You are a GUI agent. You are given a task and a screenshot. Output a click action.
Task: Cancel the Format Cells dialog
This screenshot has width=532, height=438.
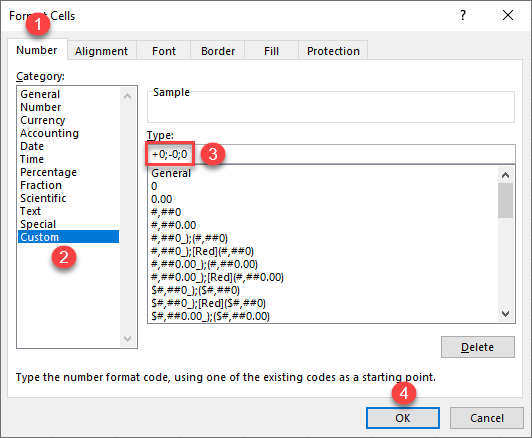click(487, 418)
